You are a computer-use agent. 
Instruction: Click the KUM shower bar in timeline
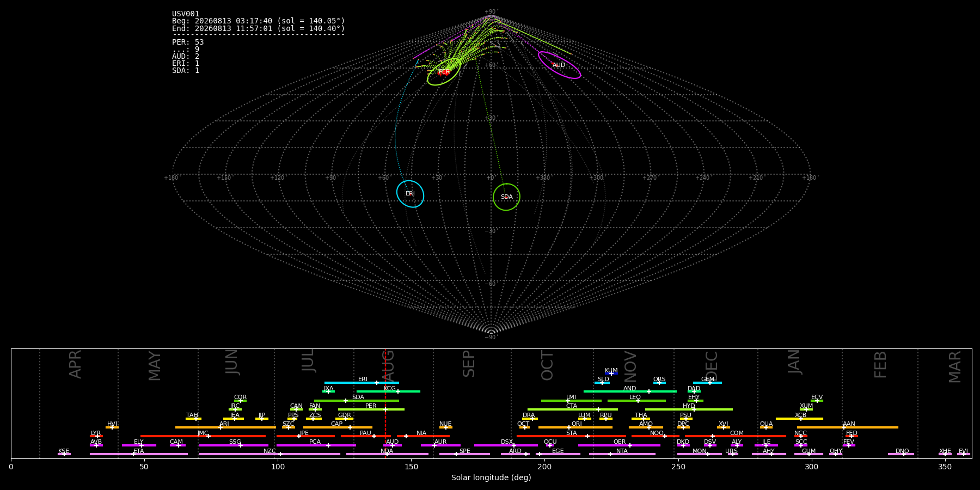pos(611,373)
